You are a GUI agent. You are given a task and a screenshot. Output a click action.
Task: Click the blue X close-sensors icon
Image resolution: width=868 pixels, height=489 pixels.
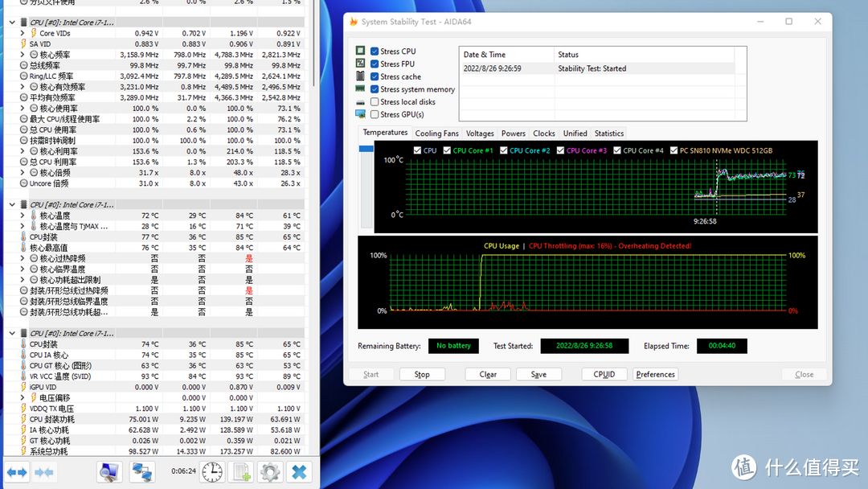[x=300, y=472]
